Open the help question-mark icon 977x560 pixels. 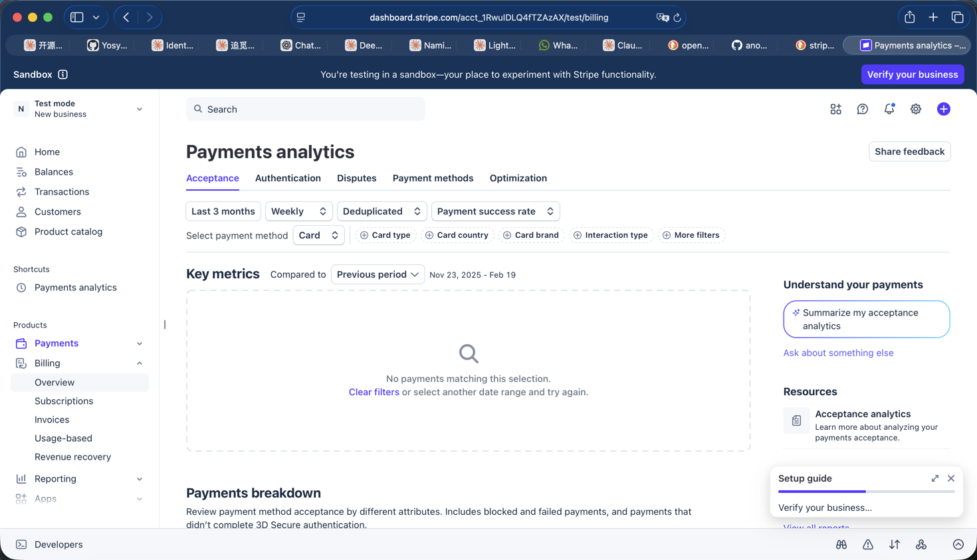point(862,109)
